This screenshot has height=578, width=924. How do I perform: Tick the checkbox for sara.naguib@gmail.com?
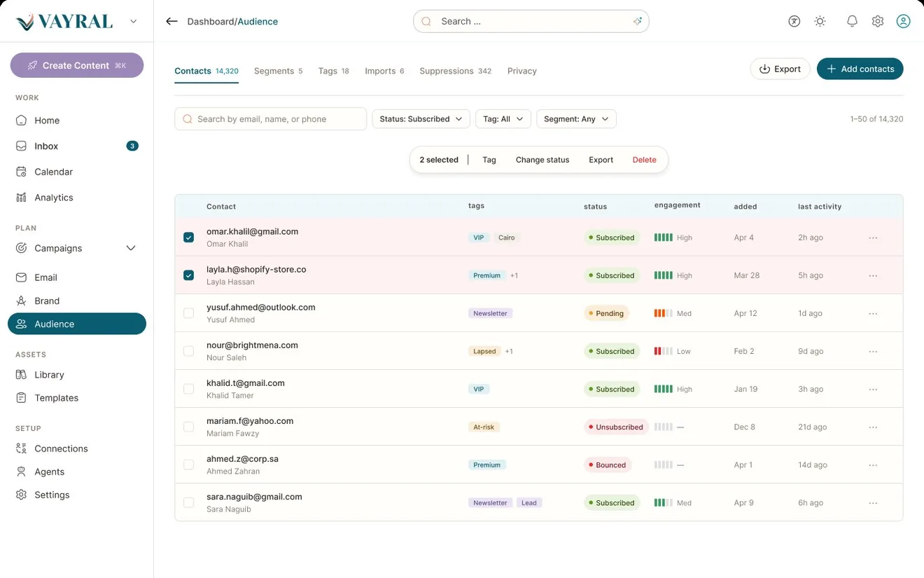tap(188, 502)
